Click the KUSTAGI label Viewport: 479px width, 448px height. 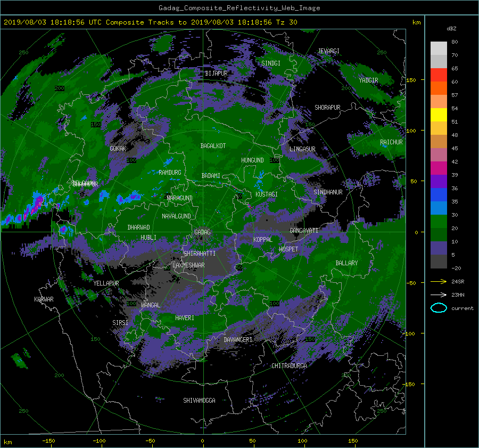pos(267,194)
